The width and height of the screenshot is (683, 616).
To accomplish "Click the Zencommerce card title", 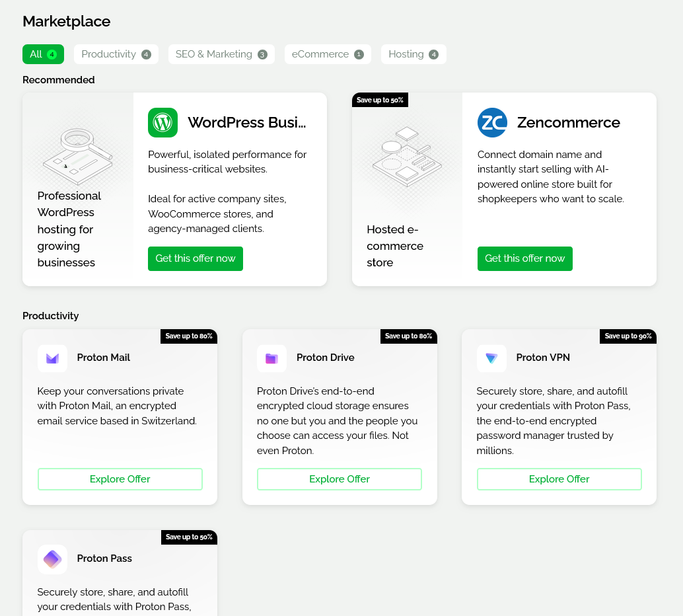I will 569,122.
